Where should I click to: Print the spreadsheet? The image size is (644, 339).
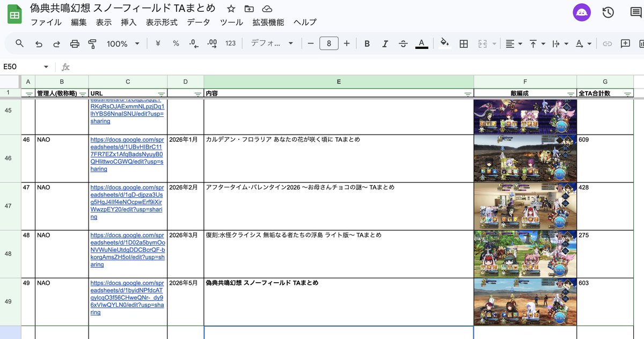tap(75, 43)
